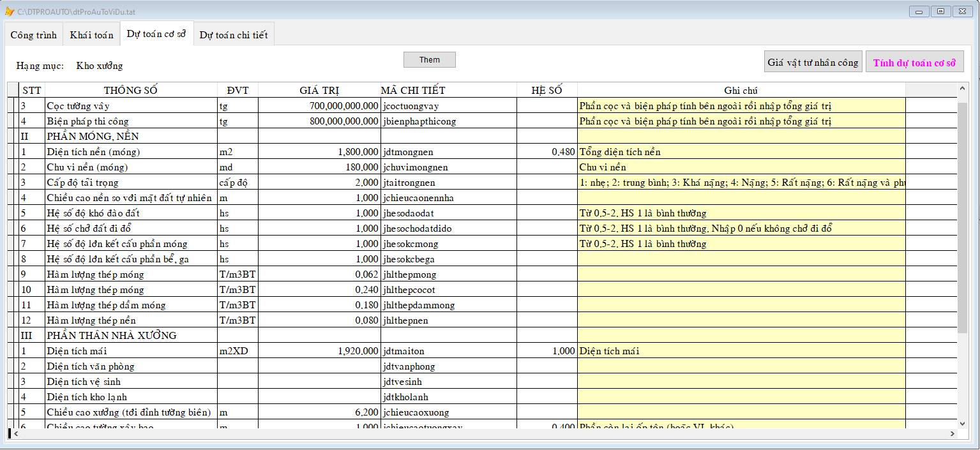The image size is (980, 450).
Task: Click the scroll down arrow of vertical scrollbar
Action: 963,423
